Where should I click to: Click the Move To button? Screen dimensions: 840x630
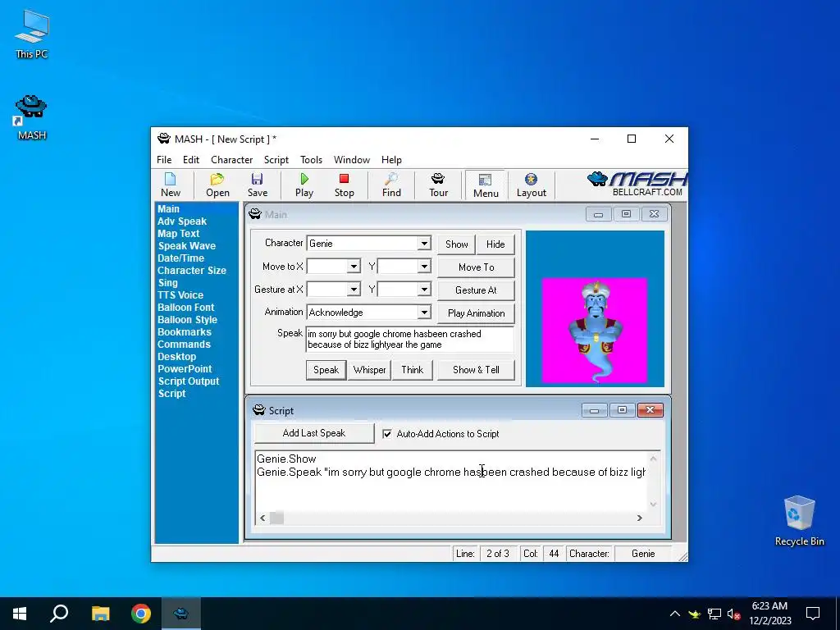click(477, 267)
